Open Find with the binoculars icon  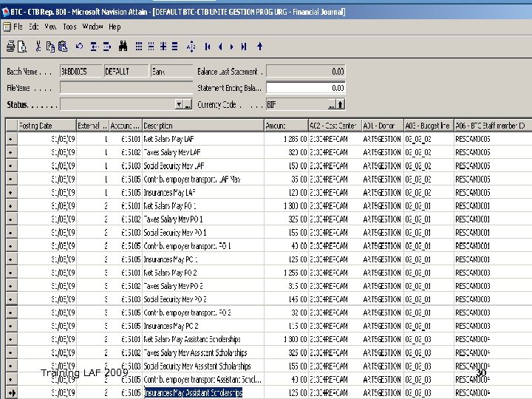pyautogui.click(x=123, y=47)
